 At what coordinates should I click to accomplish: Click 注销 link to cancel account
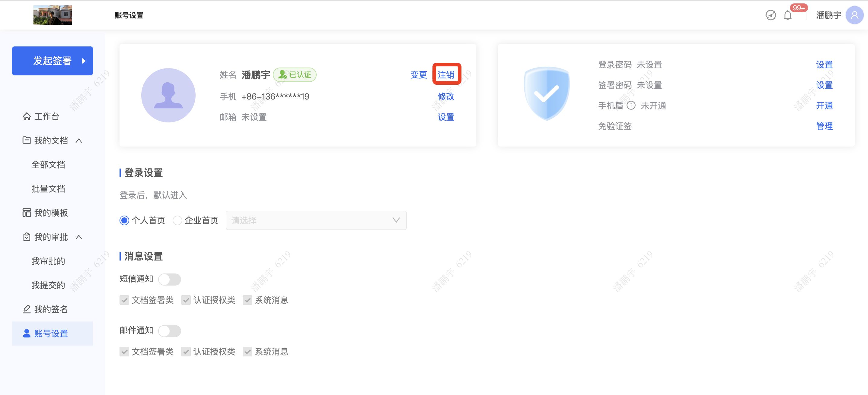(x=446, y=75)
